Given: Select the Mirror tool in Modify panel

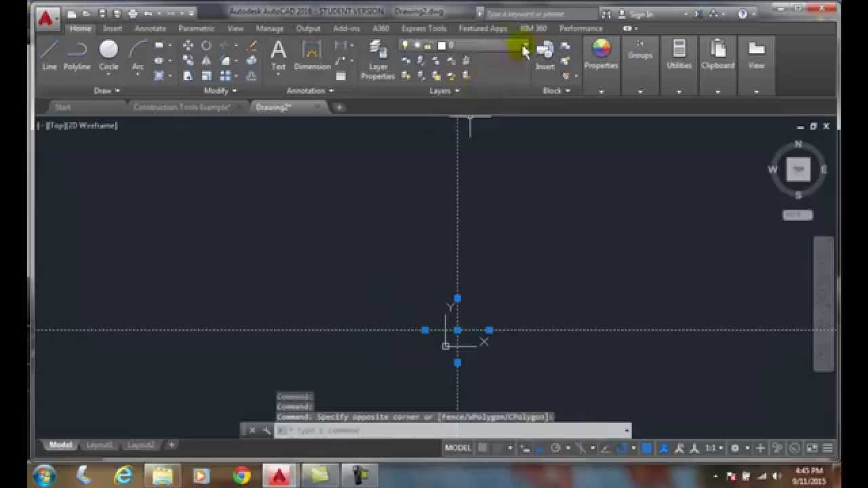Looking at the screenshot, I should (x=206, y=61).
